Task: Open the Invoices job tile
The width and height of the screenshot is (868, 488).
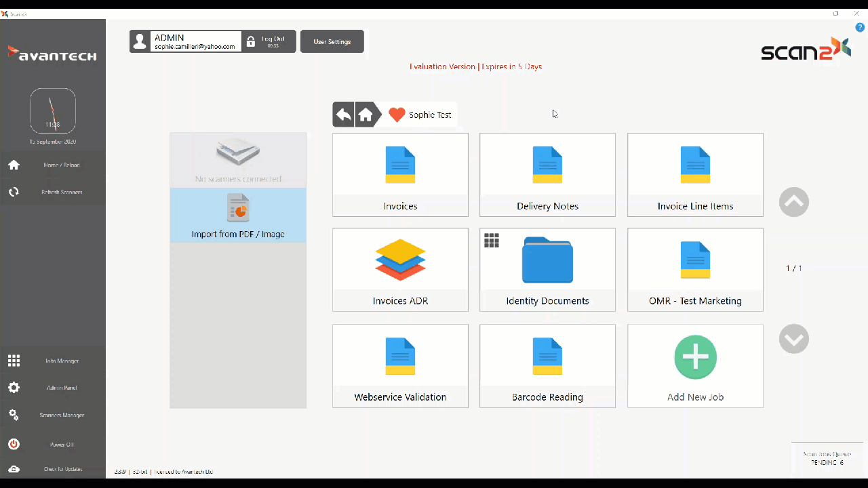Action: [x=400, y=175]
